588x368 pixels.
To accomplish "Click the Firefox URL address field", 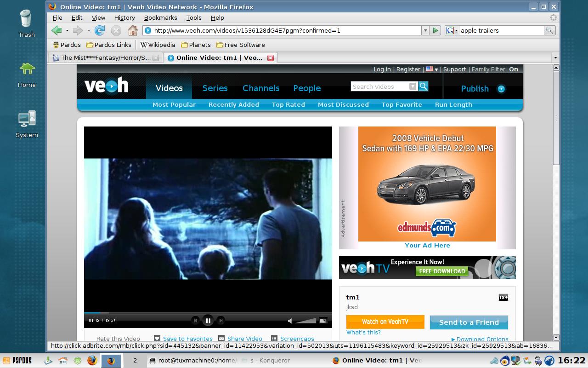I will tap(287, 30).
